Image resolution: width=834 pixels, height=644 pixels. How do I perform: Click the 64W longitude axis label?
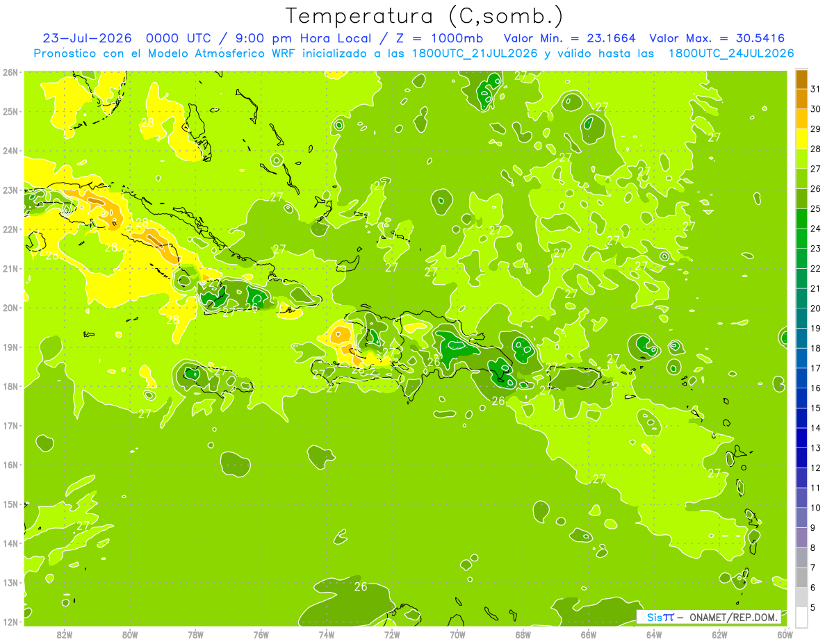653,634
